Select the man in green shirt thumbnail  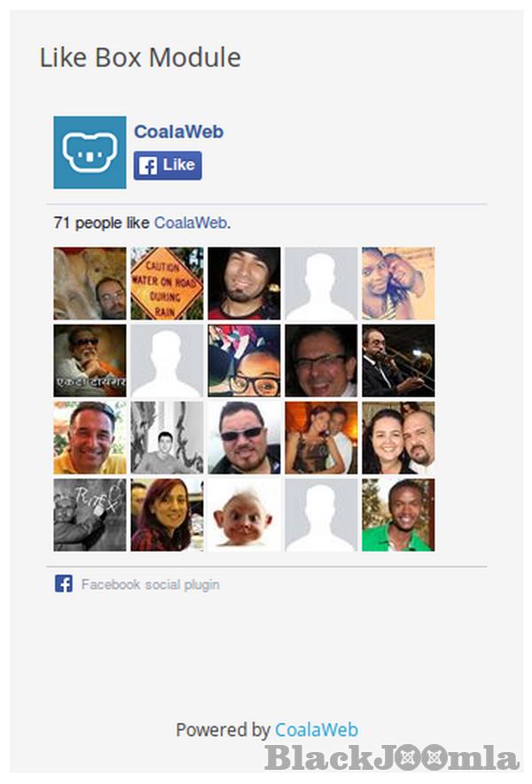tap(398, 515)
